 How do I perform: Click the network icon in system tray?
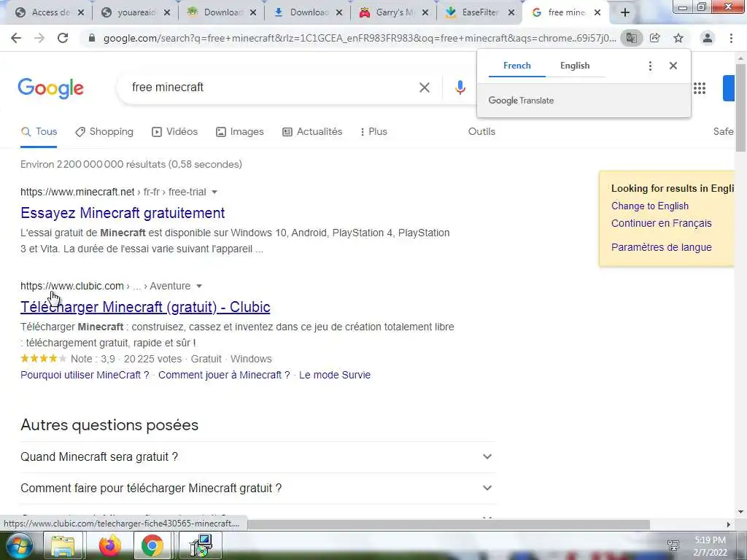pos(673,545)
